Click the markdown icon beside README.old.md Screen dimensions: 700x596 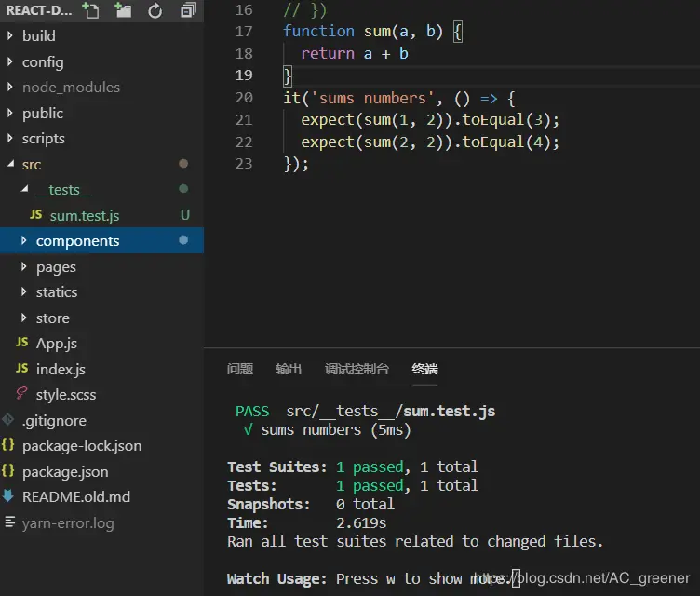(8, 496)
